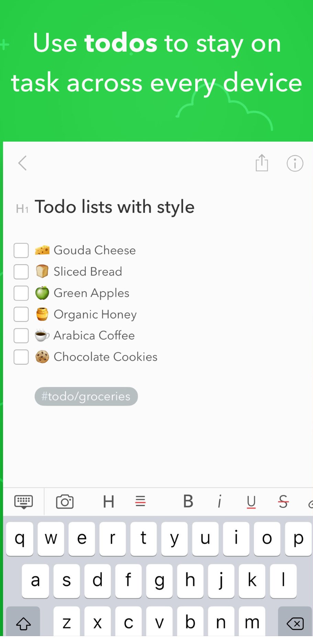Show note info panel
Viewport: 313px width, 644px height.
pos(295,163)
